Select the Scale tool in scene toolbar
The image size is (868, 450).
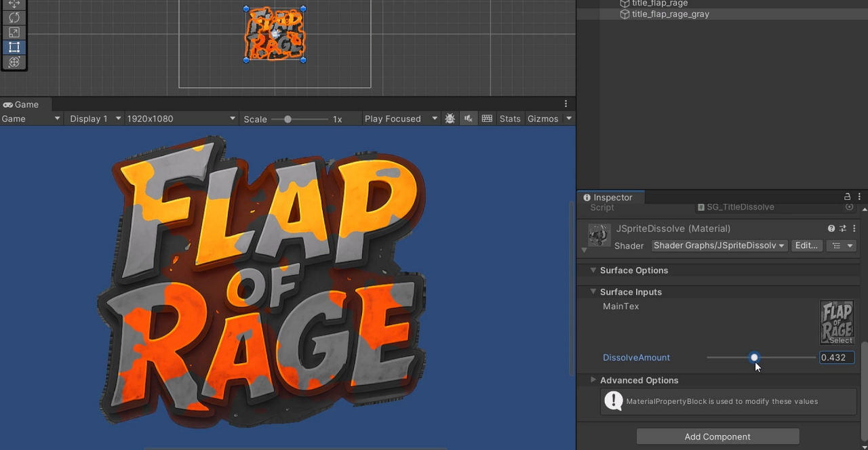14,33
